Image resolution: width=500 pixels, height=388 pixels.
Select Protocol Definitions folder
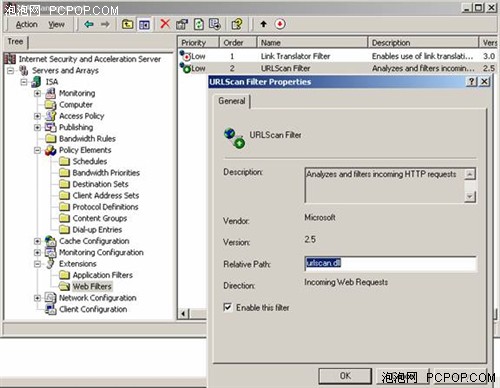(105, 207)
